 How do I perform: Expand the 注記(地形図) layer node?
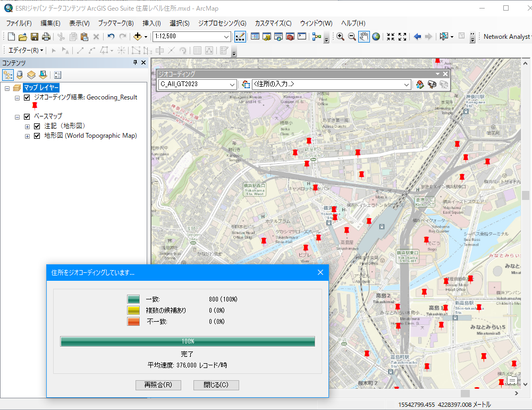coord(27,127)
